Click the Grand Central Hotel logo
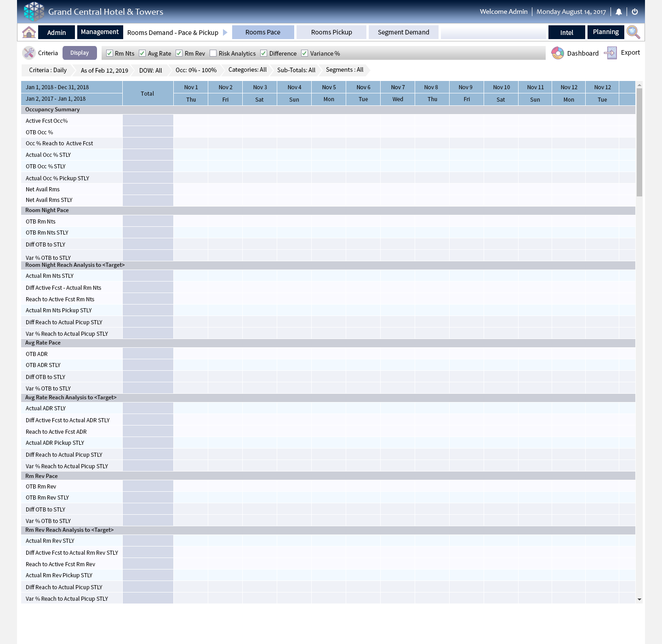662x644 pixels. tap(34, 11)
